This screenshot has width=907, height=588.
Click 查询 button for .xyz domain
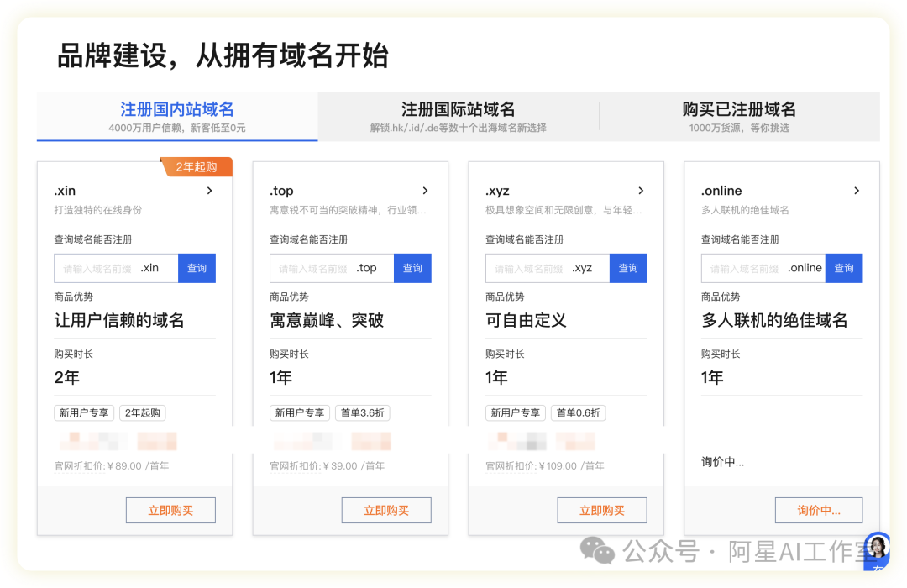[x=628, y=268]
